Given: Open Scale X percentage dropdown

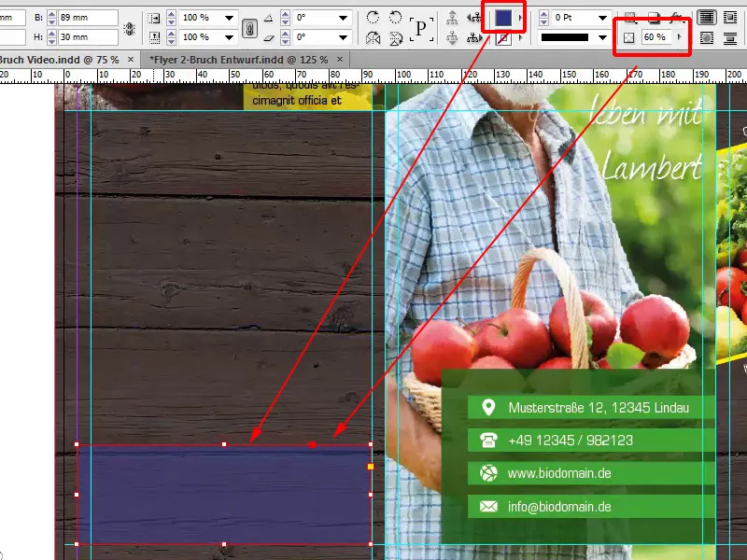Looking at the screenshot, I should (x=229, y=18).
